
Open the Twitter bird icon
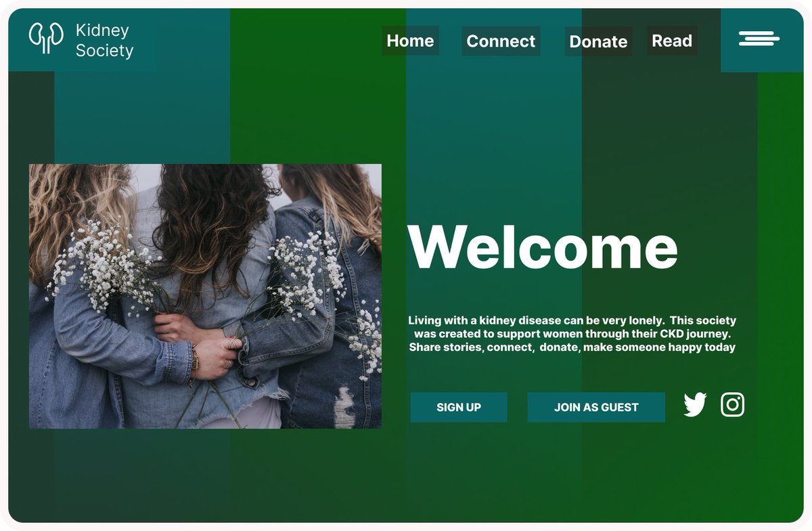click(x=695, y=404)
